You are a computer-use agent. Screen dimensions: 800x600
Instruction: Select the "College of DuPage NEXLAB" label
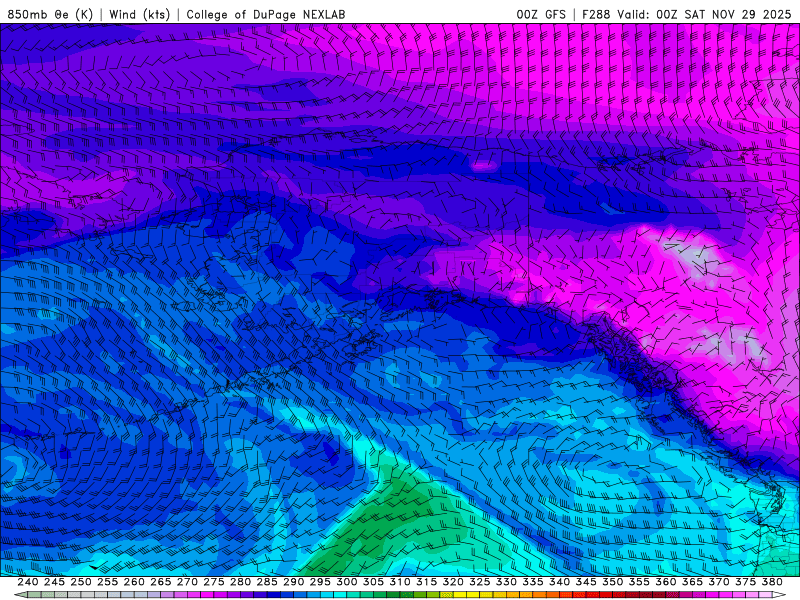tap(265, 14)
